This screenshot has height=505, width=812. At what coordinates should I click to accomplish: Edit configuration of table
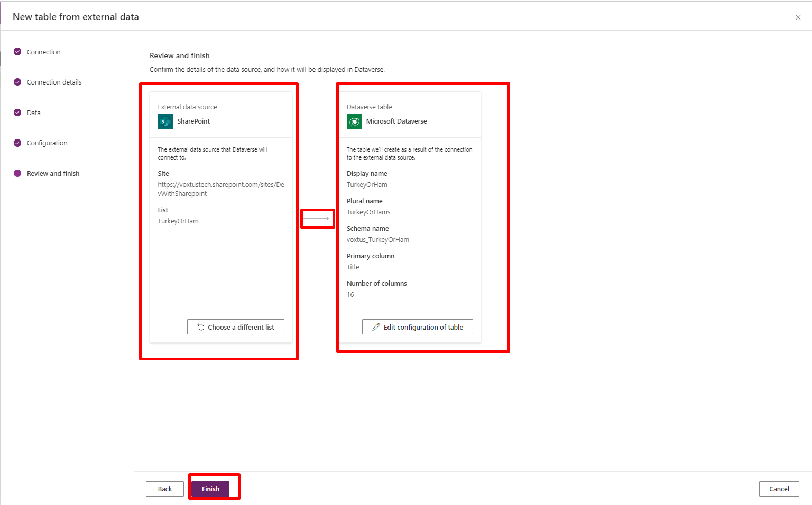pyautogui.click(x=418, y=327)
